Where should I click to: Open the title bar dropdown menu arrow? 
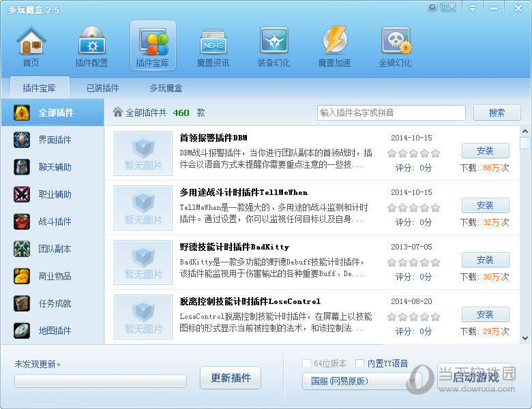473,7
